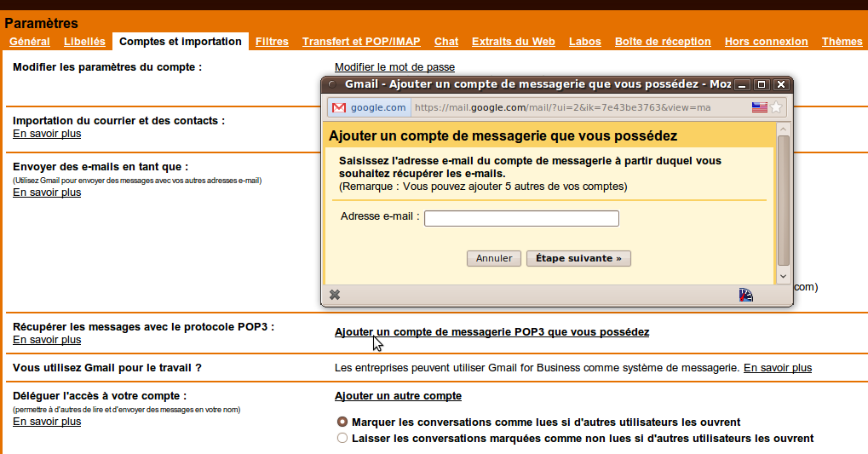Click the US flag icon in popup address bar
This screenshot has height=454, width=868.
(759, 107)
